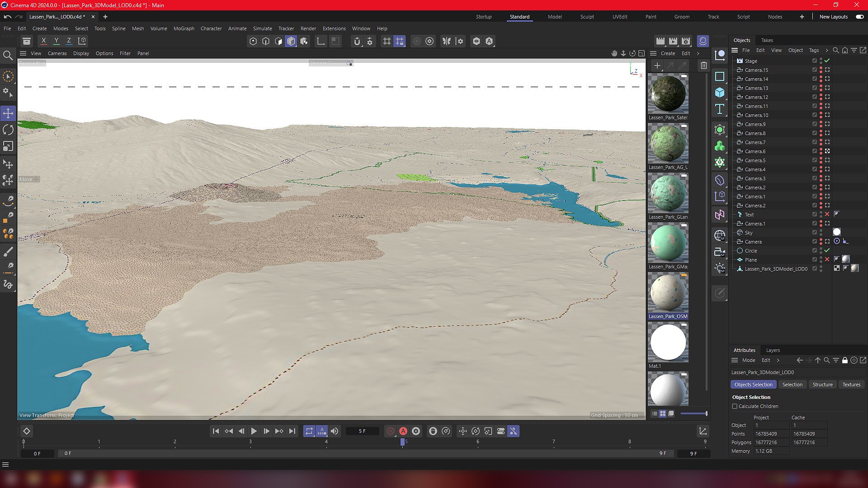Select the Move tool in left toolbar
868x488 pixels.
[8, 113]
